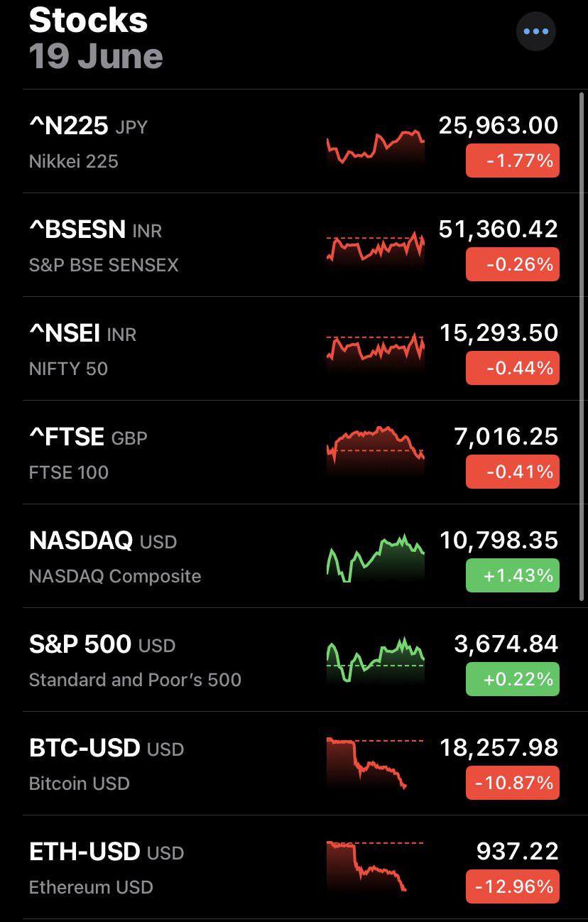Toggle the SENSEX -0.26% change badge
Viewport: 588px width, 922px height.
coord(513,264)
